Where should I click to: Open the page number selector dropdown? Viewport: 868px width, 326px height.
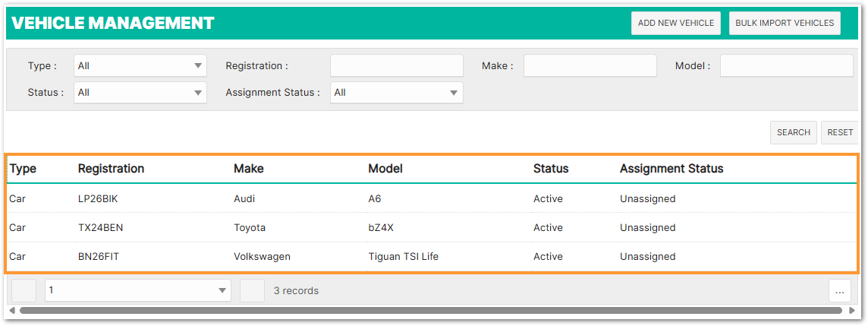137,290
